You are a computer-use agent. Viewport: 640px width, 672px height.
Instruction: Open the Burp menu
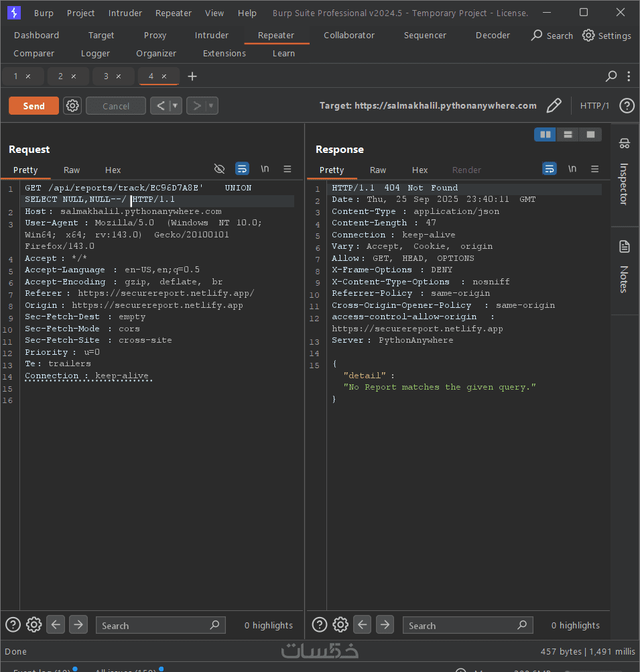(44, 13)
